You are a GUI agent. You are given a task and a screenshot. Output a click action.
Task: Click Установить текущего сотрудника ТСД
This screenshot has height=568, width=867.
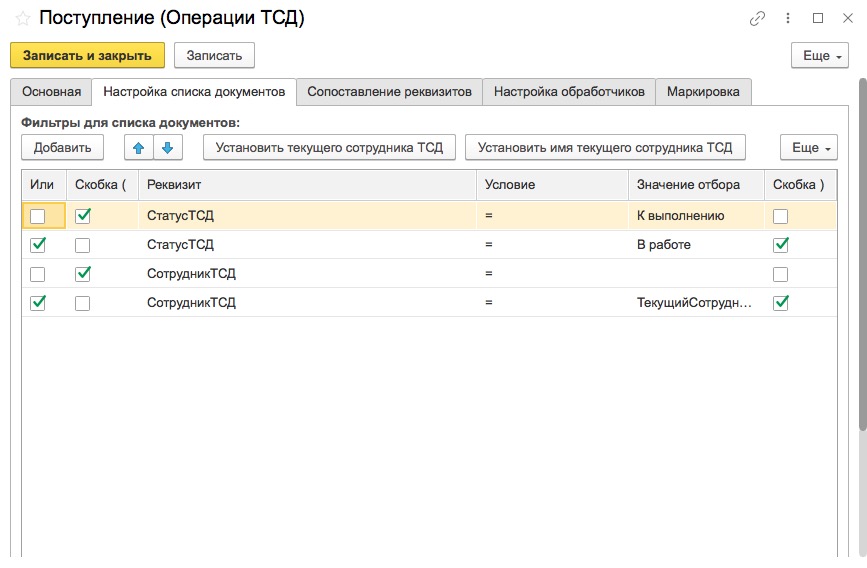click(x=329, y=148)
